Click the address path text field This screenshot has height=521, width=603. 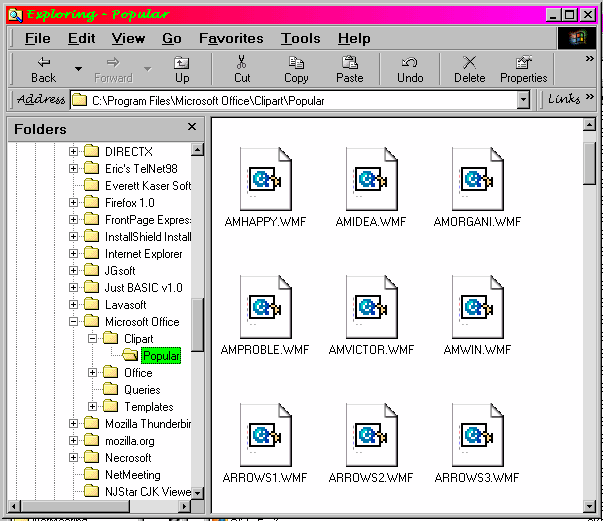[300, 100]
